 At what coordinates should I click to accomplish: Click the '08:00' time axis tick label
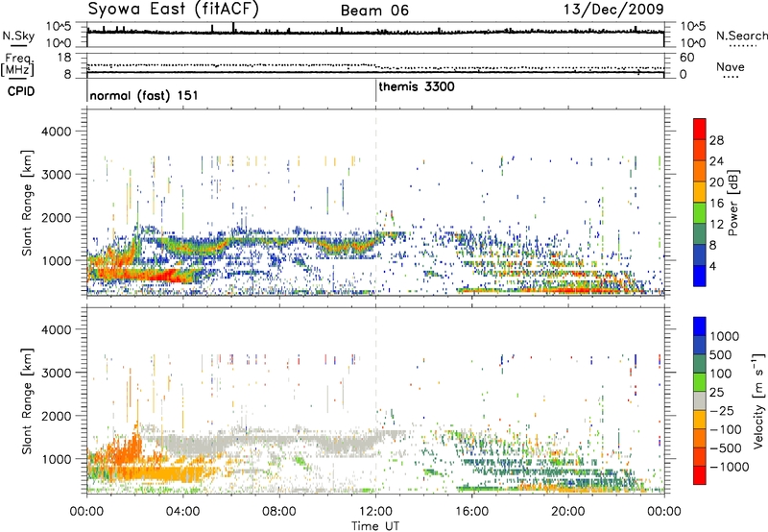279,512
